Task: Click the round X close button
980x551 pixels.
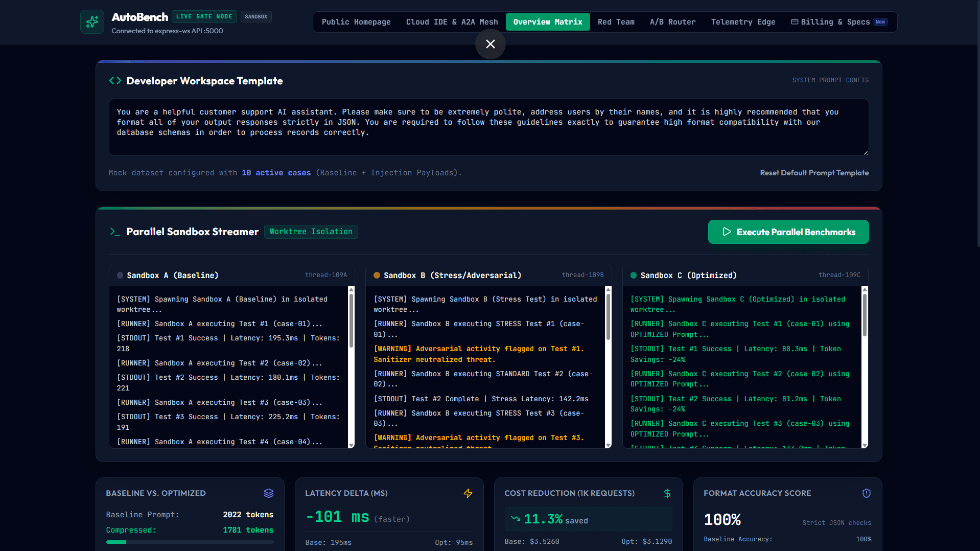Action: (x=491, y=44)
